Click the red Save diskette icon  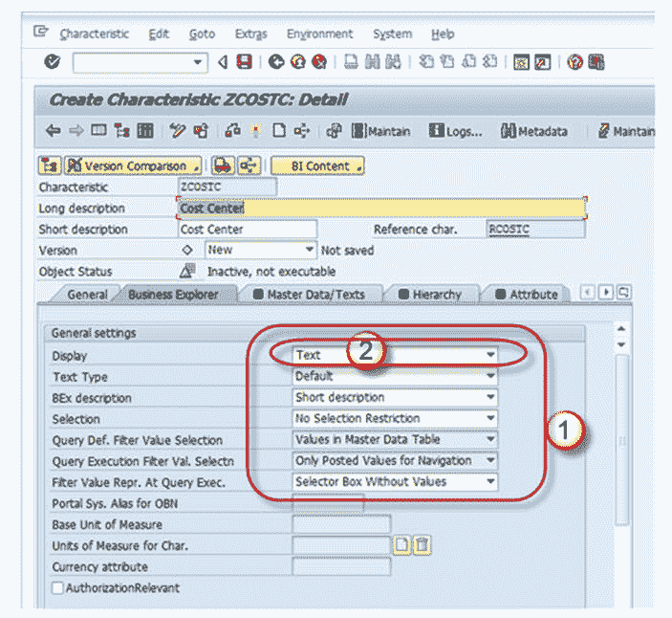point(245,62)
